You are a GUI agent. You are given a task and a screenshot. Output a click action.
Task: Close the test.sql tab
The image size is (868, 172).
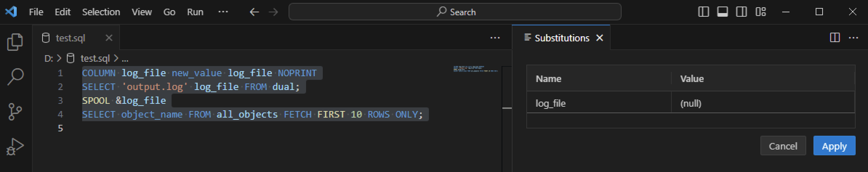pos(109,38)
